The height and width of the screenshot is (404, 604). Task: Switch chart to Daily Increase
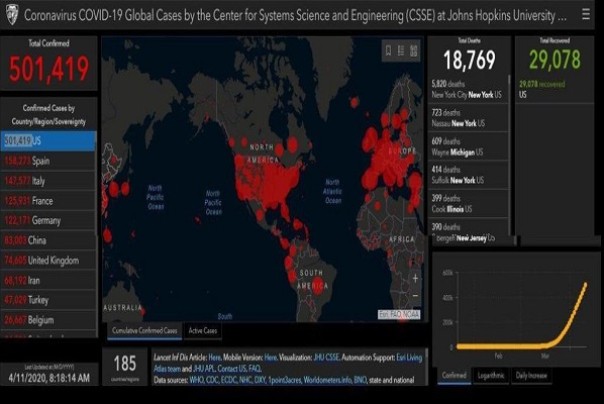click(530, 376)
